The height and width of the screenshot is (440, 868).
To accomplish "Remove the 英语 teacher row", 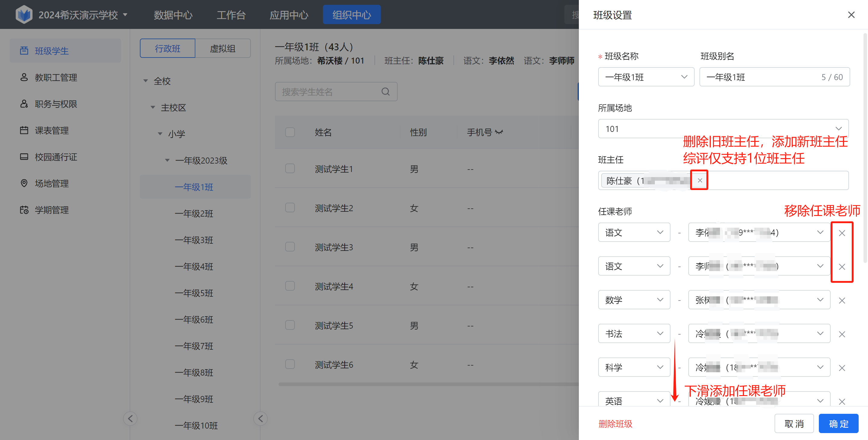I will coord(842,401).
